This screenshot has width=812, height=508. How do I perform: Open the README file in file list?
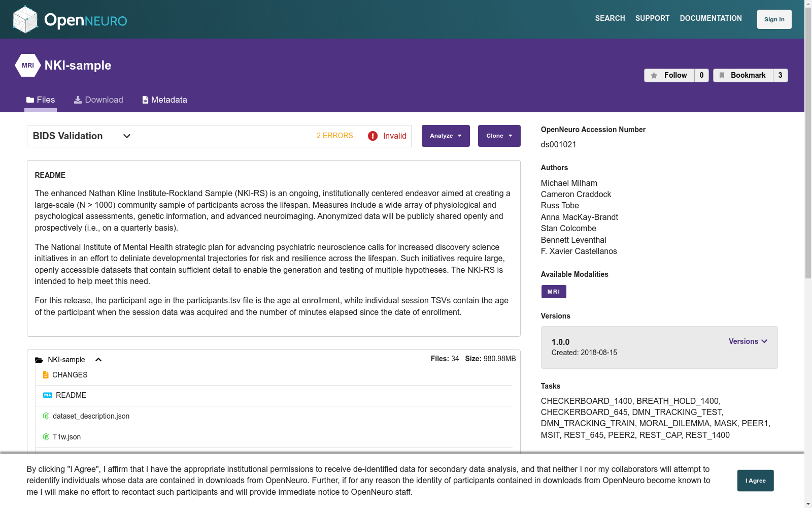[x=71, y=395]
